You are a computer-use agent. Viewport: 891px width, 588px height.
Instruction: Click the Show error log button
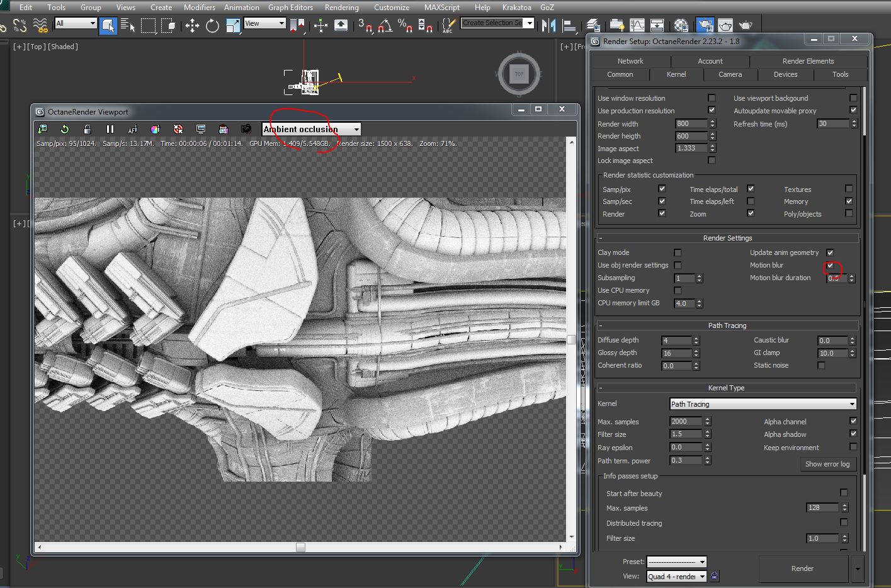827,464
